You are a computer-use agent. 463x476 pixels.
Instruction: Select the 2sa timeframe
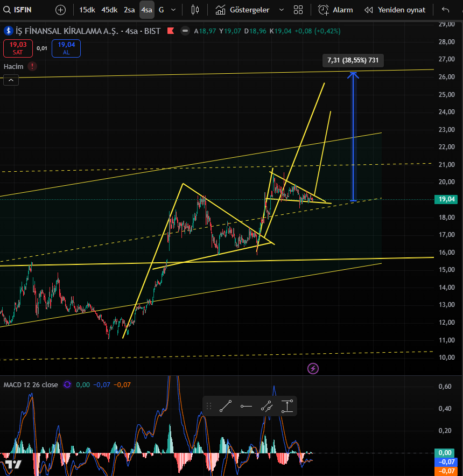[129, 10]
